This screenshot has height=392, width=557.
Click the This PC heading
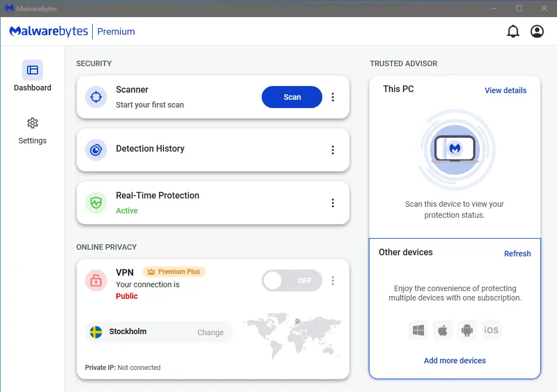click(x=399, y=89)
